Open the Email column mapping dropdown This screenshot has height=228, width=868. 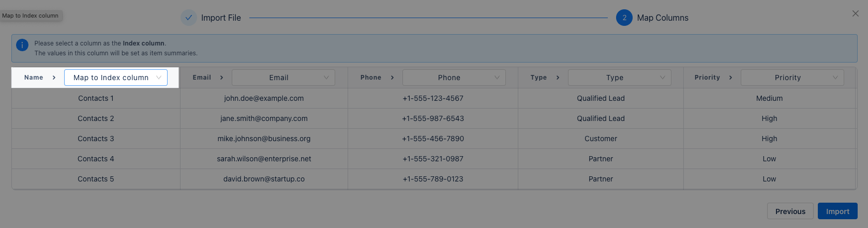pyautogui.click(x=283, y=78)
